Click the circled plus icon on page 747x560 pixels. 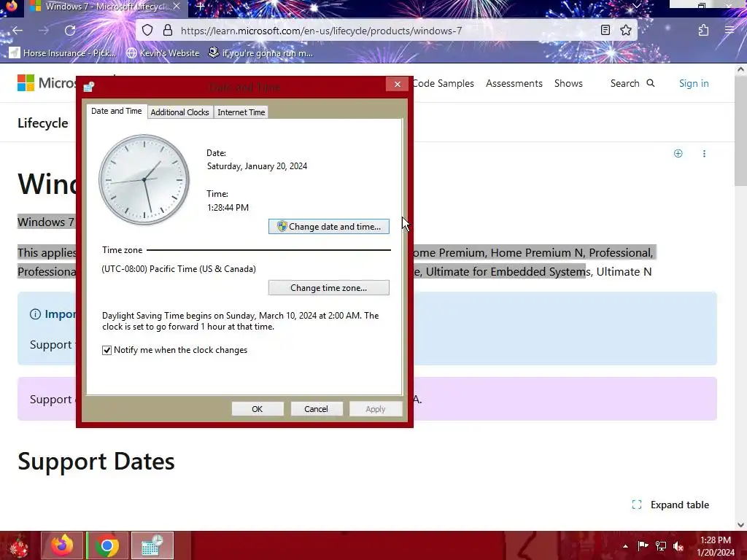[x=678, y=153]
